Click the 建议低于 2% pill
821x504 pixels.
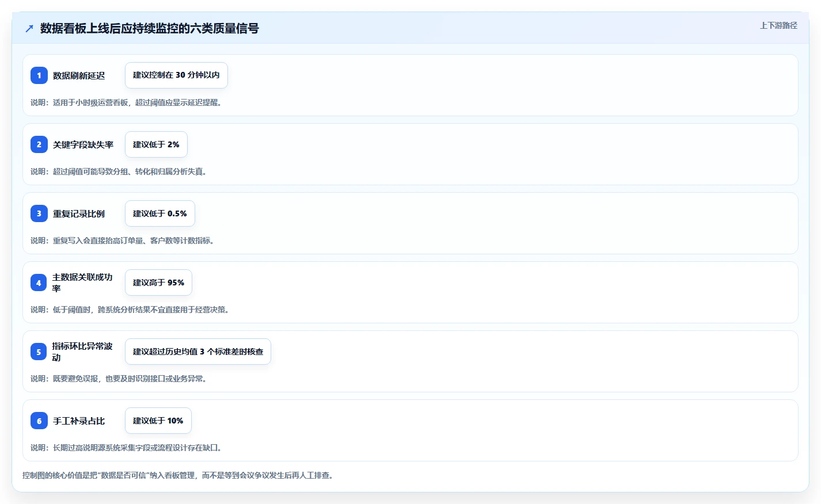(x=156, y=144)
